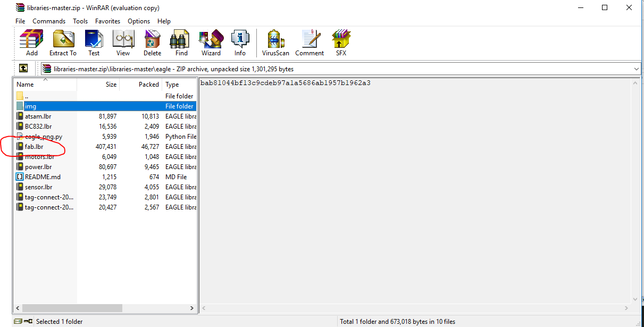Click the WinRAR title bar app icon

[x=20, y=7]
